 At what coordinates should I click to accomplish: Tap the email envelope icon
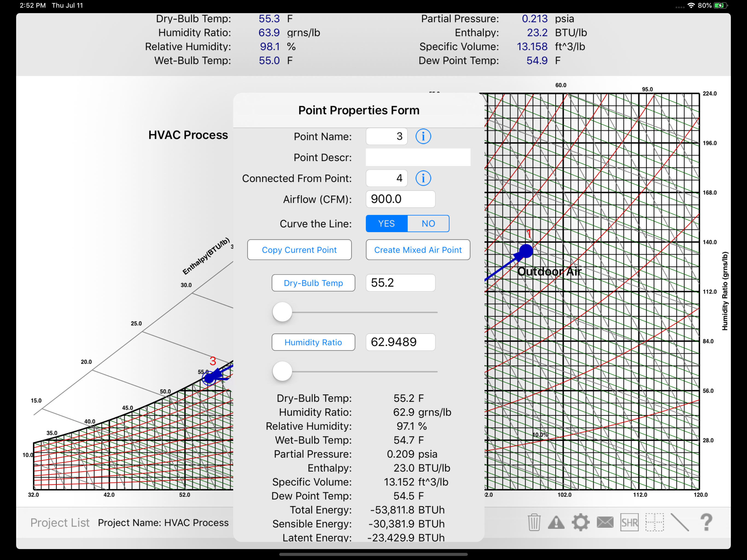[605, 522]
